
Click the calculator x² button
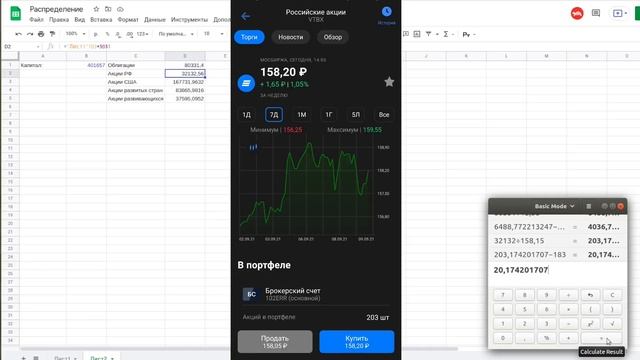590,324
